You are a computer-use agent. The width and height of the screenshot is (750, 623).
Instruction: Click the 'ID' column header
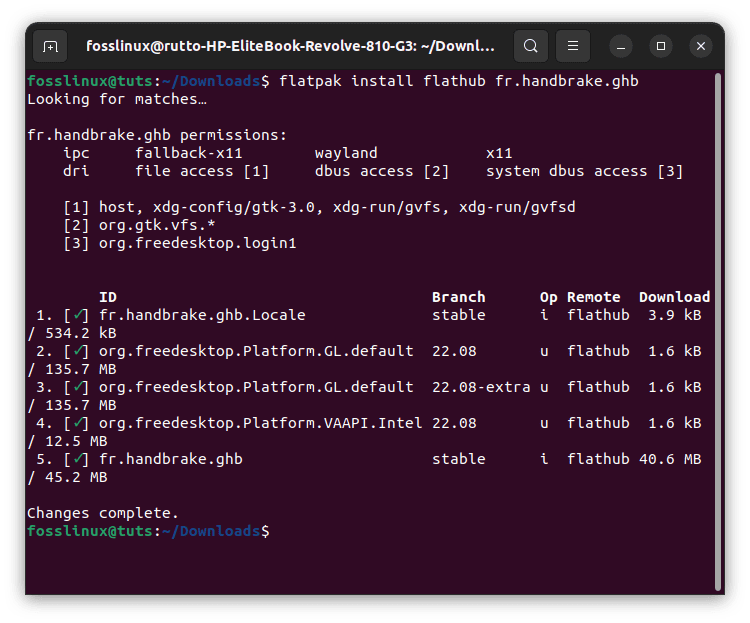(108, 298)
